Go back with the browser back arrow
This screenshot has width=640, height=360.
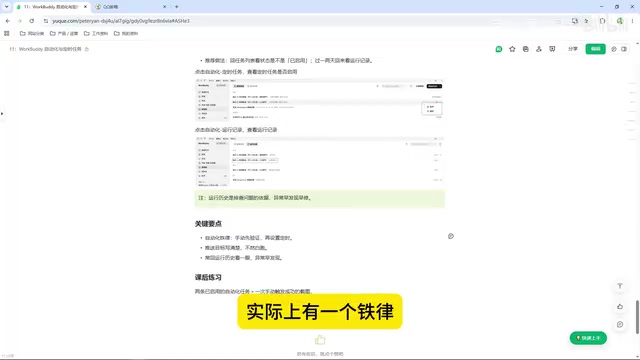pos(8,21)
